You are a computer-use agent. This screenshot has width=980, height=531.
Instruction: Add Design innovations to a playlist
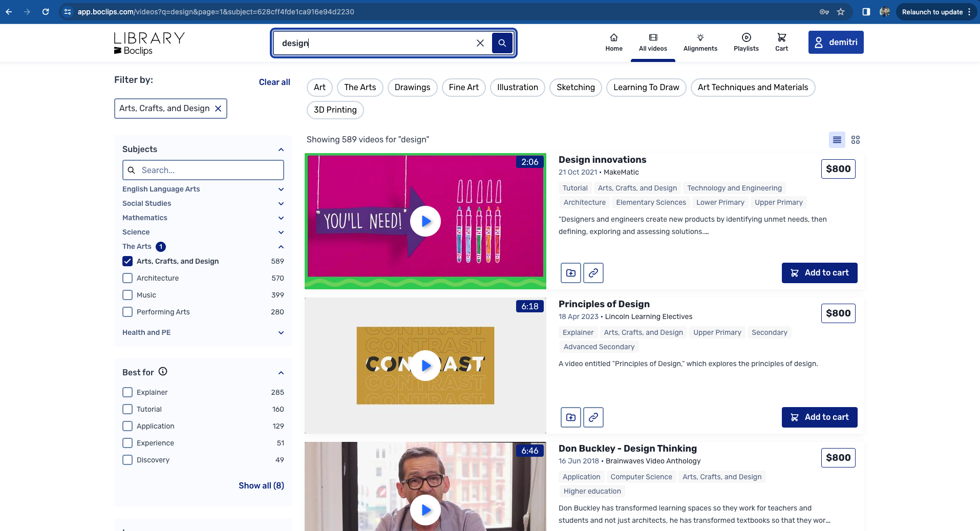(x=570, y=273)
